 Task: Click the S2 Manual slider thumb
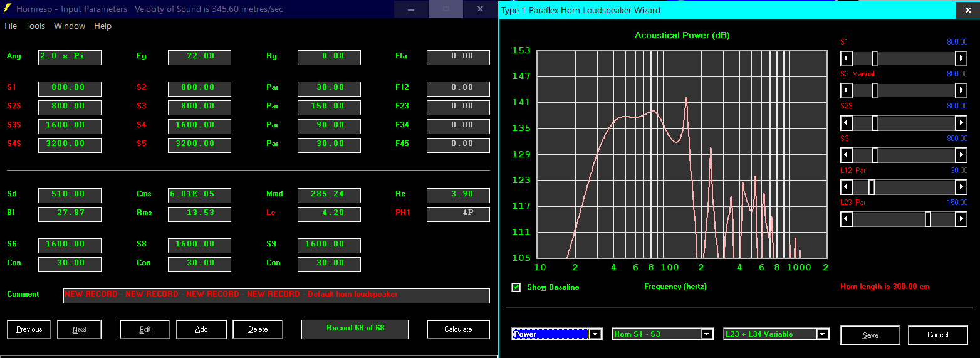pos(875,91)
